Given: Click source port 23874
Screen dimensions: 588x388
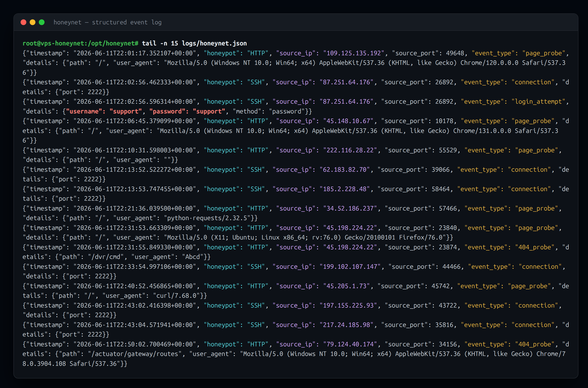Looking at the screenshot, I should tap(448, 248).
